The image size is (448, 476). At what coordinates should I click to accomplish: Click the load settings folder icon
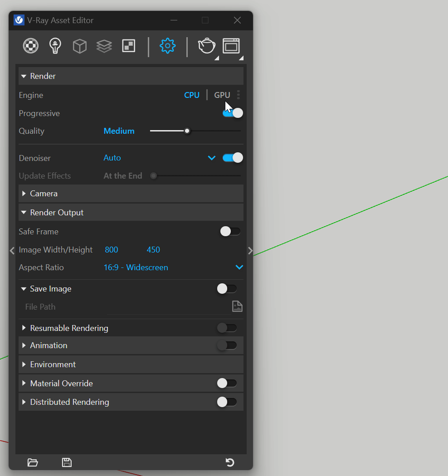click(33, 462)
